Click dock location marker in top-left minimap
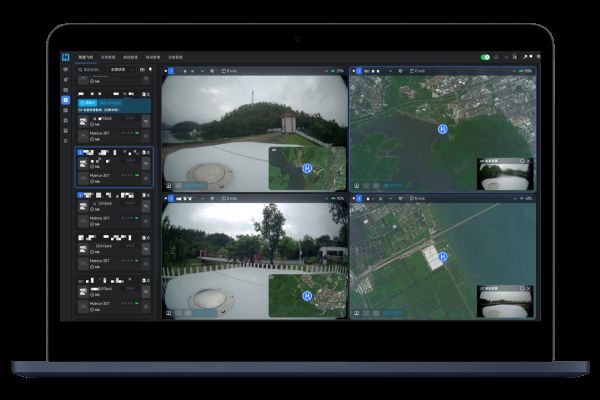600x400 pixels. (x=308, y=169)
